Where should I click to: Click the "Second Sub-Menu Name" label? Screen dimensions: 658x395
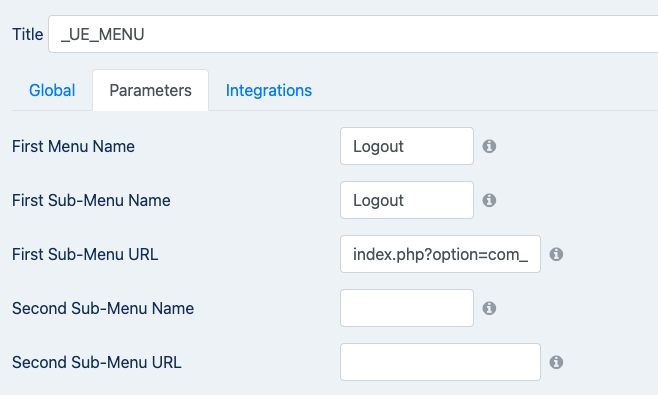[x=103, y=308]
